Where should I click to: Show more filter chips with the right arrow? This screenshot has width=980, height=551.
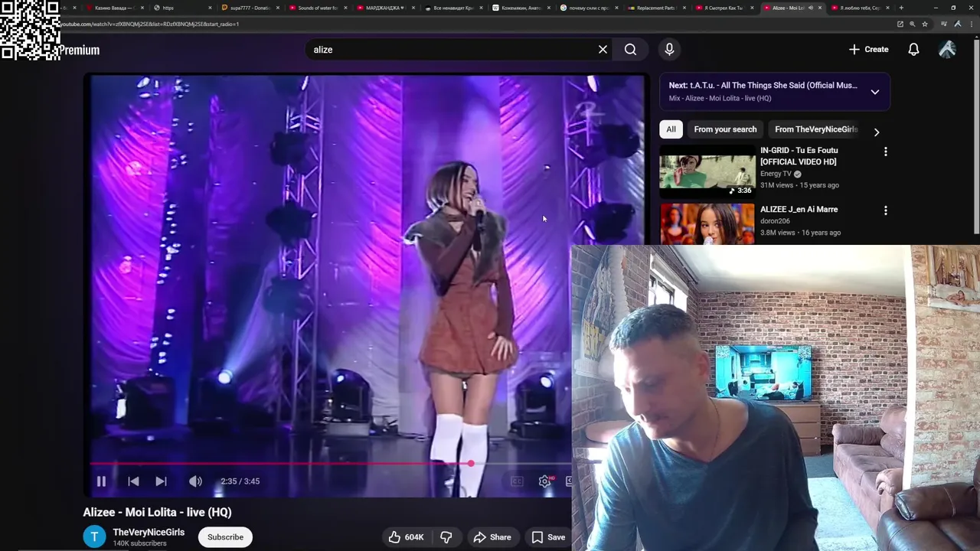[x=877, y=132]
